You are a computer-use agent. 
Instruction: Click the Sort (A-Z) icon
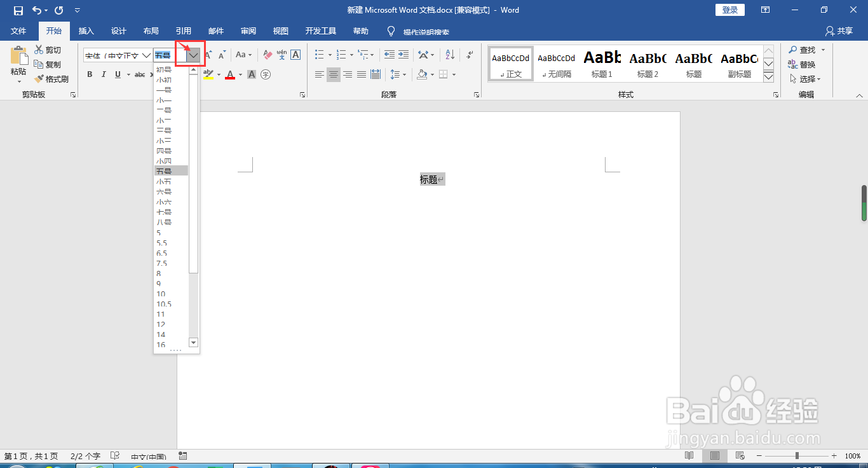coord(450,55)
